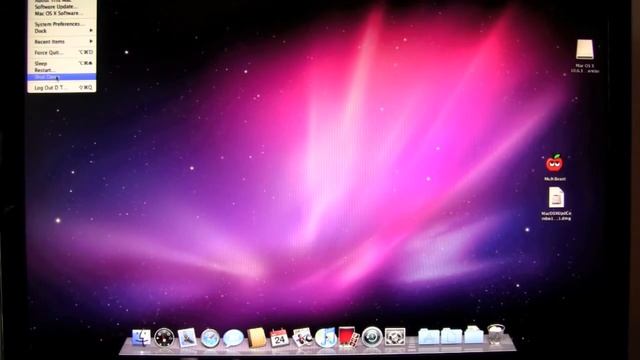Select the highlighted Shut Down item
This screenshot has height=360, width=640.
[62, 77]
